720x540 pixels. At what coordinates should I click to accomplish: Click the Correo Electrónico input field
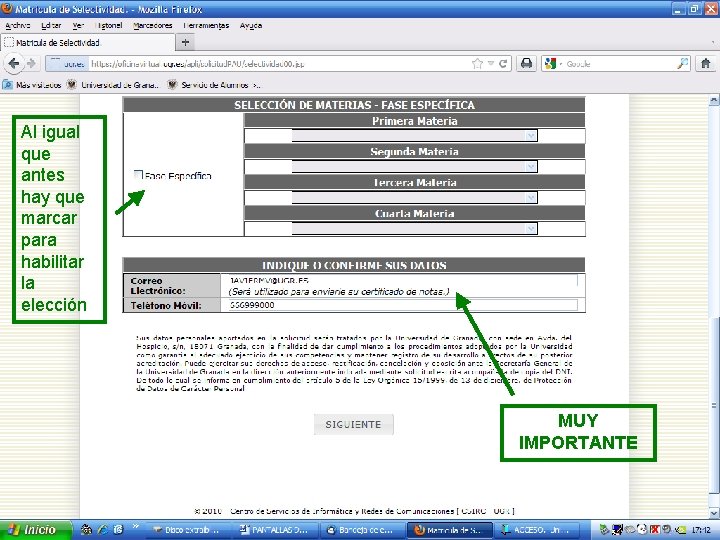403,280
